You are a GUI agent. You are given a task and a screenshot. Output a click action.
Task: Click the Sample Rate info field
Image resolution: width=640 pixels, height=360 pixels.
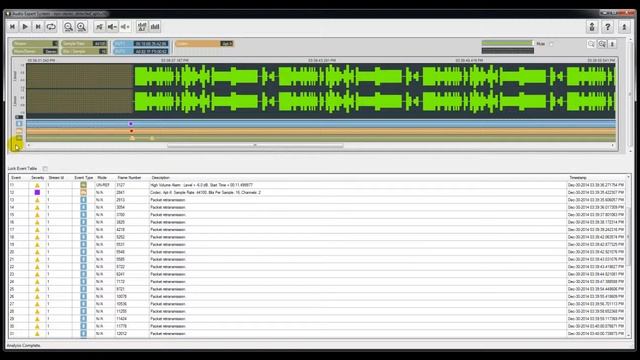(84, 44)
